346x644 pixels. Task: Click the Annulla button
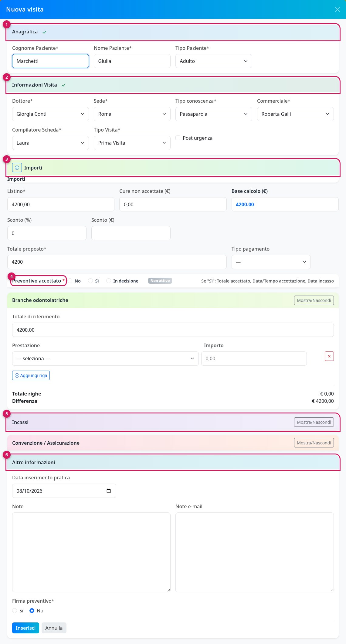click(54, 628)
